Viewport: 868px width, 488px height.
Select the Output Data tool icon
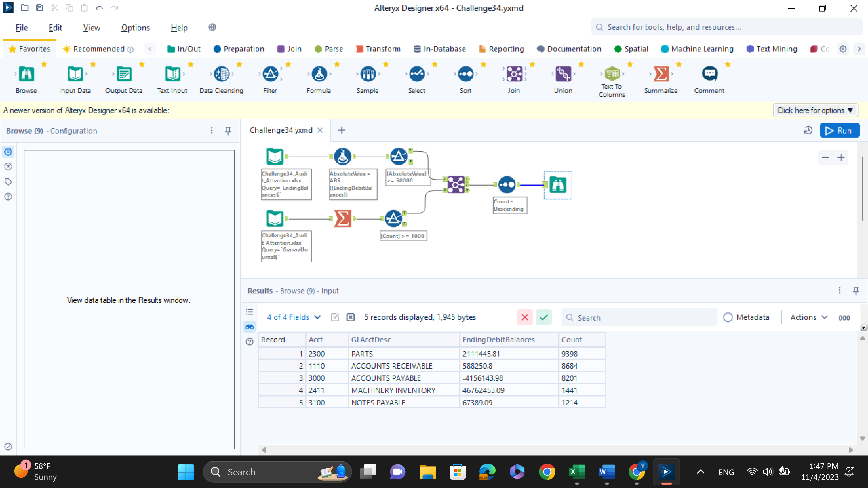124,74
